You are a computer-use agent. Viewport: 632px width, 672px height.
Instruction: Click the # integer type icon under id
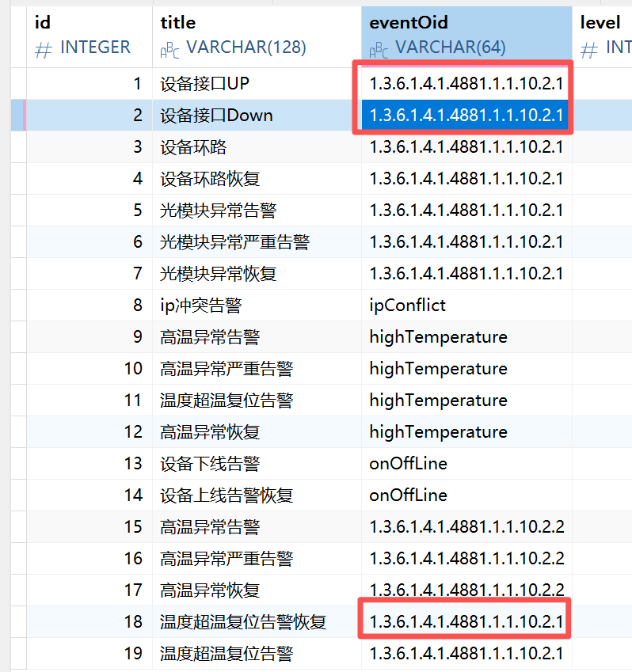click(44, 49)
